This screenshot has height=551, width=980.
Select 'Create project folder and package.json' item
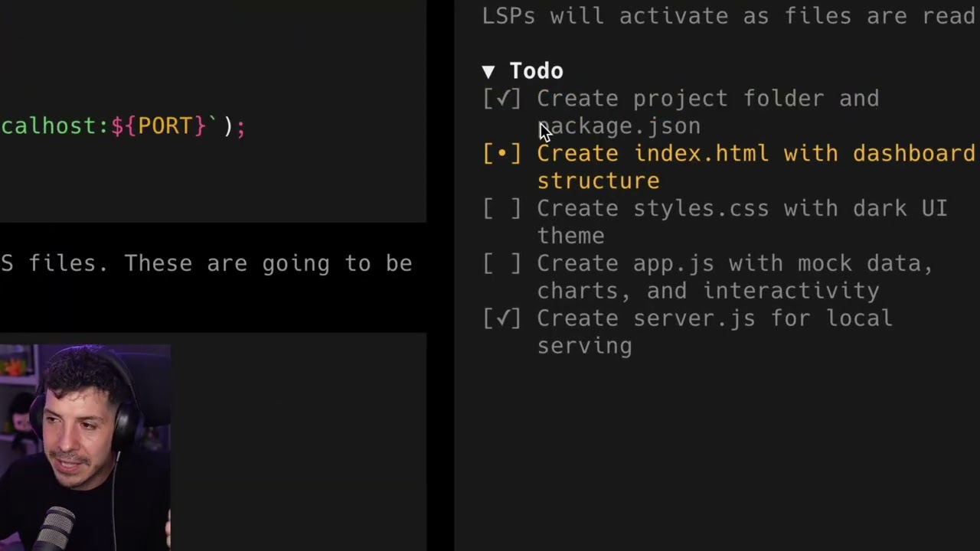708,112
